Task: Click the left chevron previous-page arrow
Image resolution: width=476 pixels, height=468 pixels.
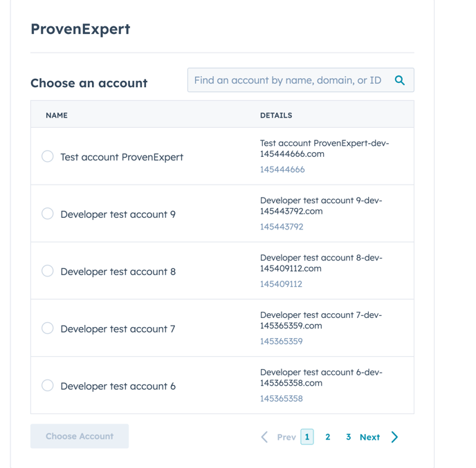Action: click(x=264, y=437)
